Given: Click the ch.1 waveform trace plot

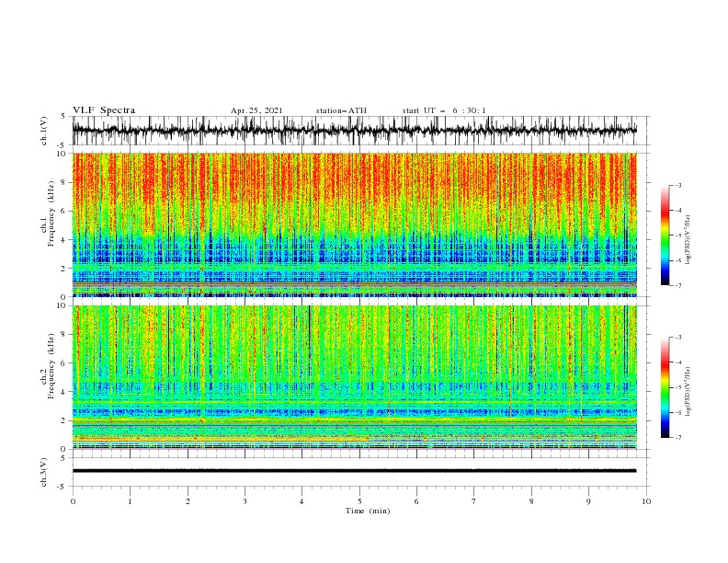Looking at the screenshot, I should click(354, 131).
